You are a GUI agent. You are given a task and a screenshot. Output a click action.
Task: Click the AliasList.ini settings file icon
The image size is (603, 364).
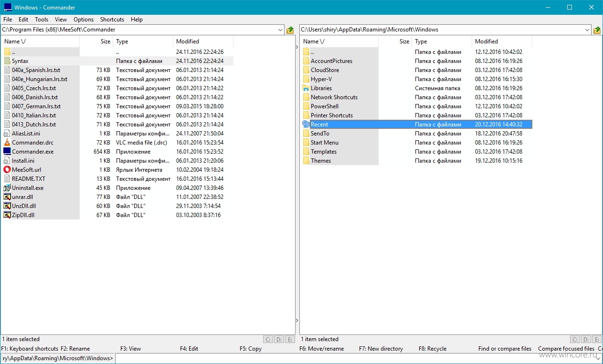click(7, 134)
